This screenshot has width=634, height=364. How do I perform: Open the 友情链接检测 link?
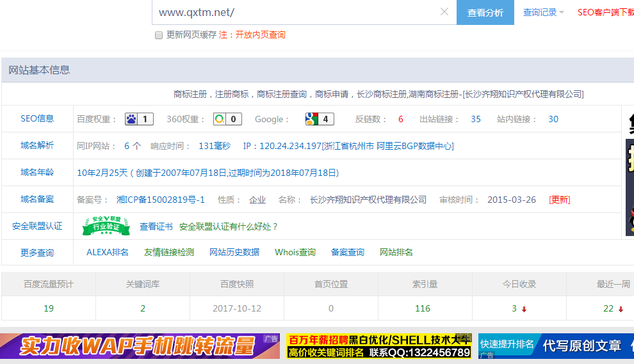(169, 253)
